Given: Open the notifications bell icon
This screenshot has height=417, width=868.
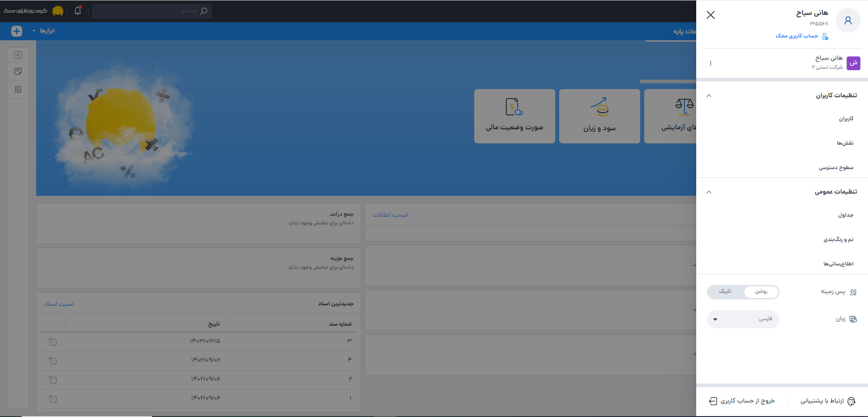Looking at the screenshot, I should [x=78, y=10].
